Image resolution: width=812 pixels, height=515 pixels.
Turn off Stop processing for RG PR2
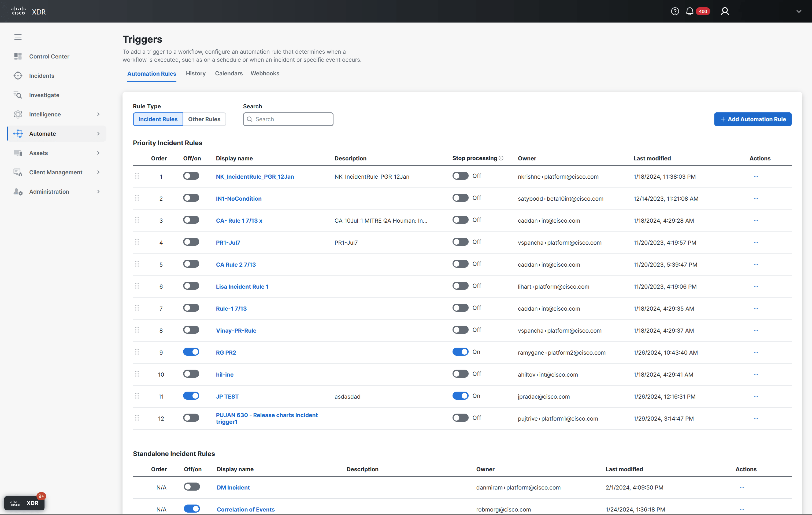pos(460,352)
